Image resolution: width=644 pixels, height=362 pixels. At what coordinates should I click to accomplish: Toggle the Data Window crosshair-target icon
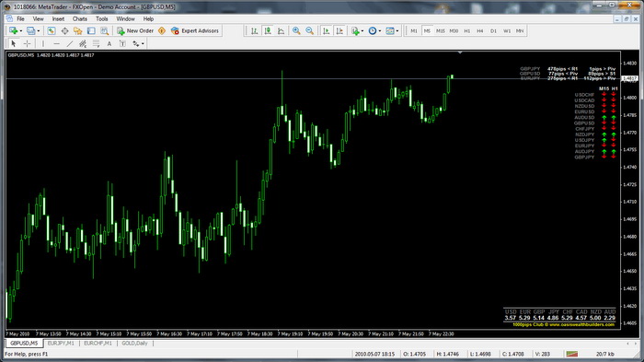pyautogui.click(x=65, y=30)
